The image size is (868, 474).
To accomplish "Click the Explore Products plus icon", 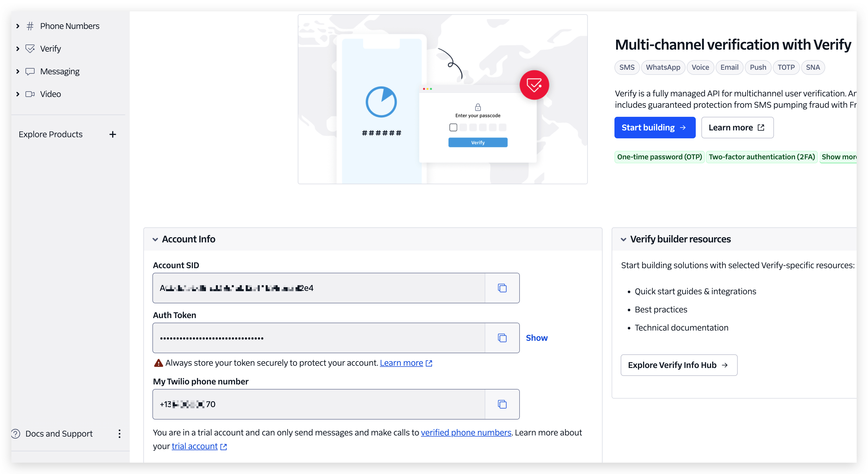I will point(112,134).
